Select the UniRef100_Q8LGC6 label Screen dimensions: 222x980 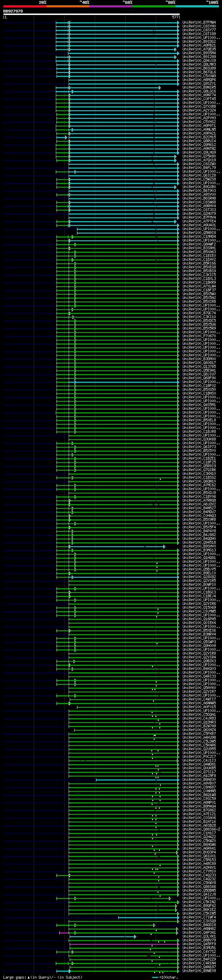click(199, 91)
